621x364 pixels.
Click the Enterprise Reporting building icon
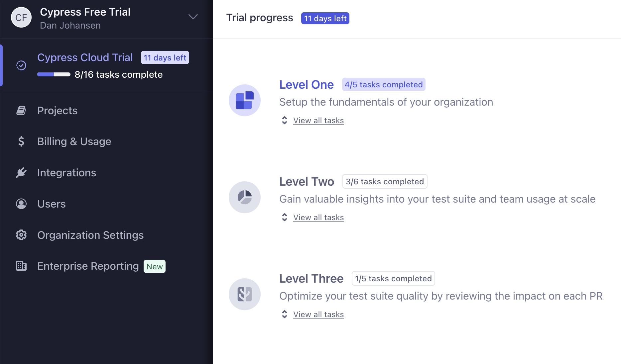21,266
